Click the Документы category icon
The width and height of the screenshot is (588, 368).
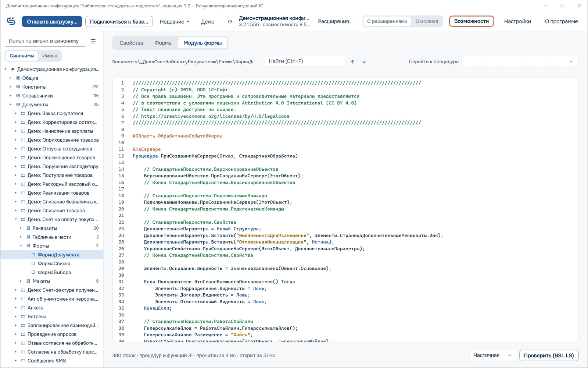point(18,105)
